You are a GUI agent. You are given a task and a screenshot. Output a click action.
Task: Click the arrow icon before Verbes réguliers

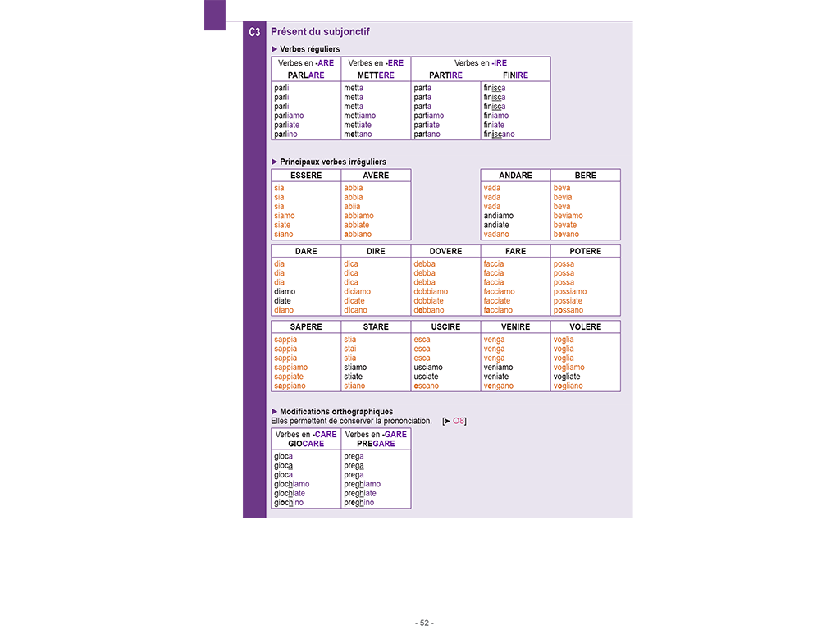click(x=275, y=48)
